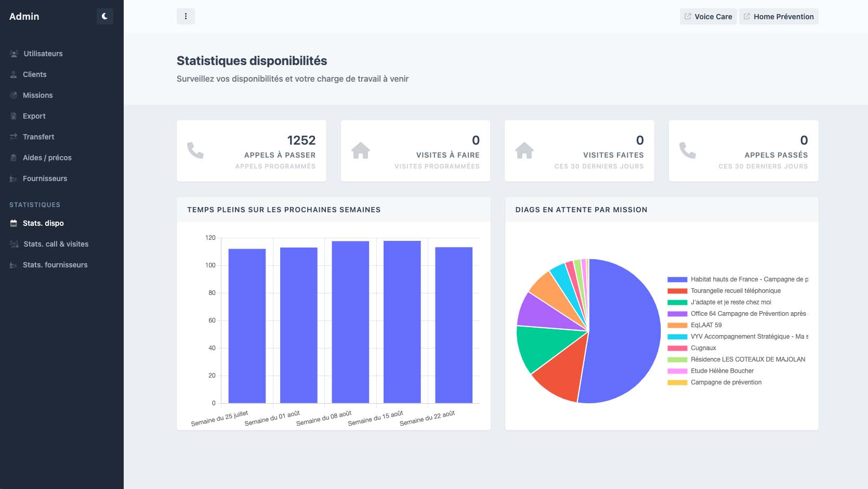Toggle Office 64 Campagne legend swatch
The image size is (868, 489).
pos(677,314)
